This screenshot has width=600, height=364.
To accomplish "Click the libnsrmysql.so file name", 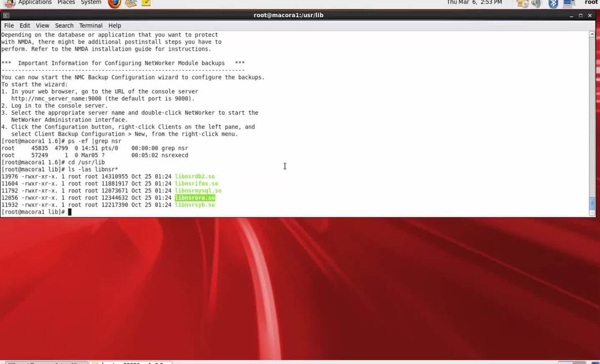I will pos(198,191).
